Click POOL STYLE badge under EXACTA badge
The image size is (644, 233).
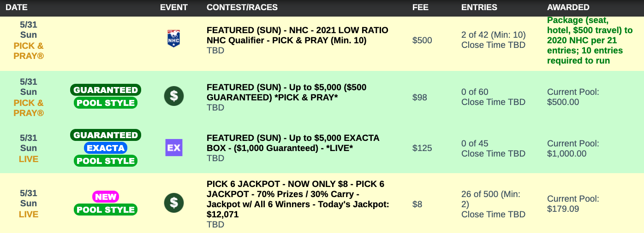106,161
